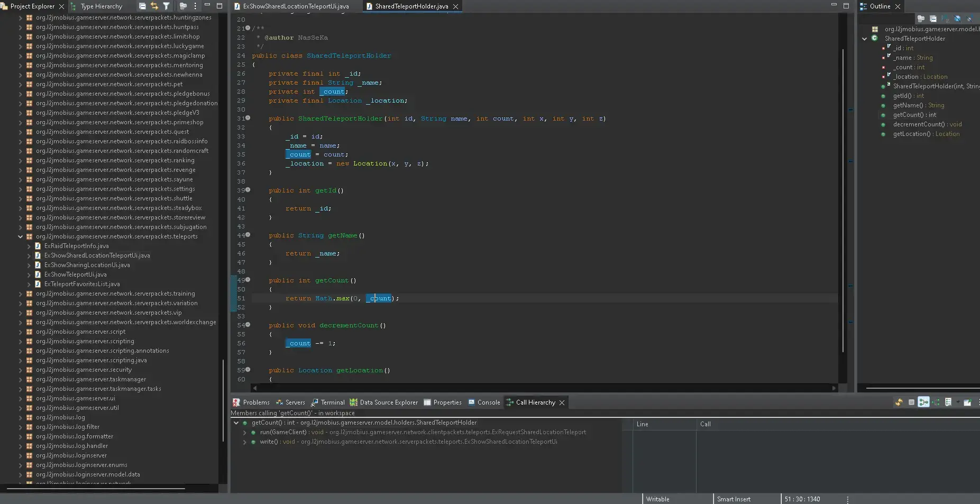Click Focus on Active Task icon in Project Explorer

pyautogui.click(x=183, y=6)
